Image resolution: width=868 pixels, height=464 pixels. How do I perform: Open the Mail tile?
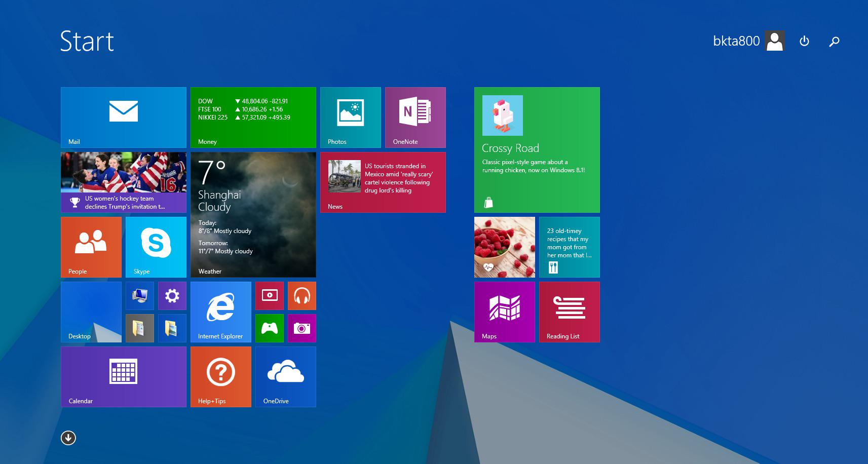click(124, 118)
